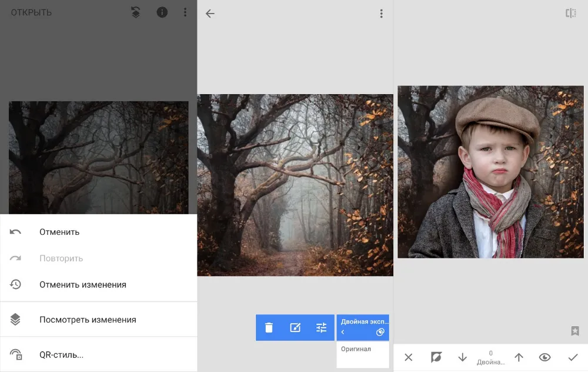Tap the boy portrait image preview
The image size is (588, 372).
[x=490, y=172]
